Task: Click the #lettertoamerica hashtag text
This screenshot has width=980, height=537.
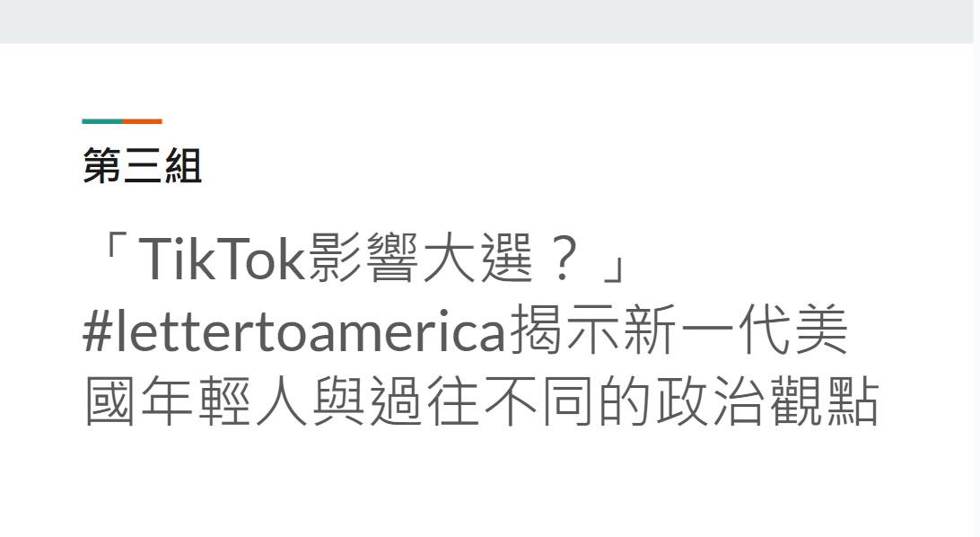Action: pyautogui.click(x=295, y=330)
